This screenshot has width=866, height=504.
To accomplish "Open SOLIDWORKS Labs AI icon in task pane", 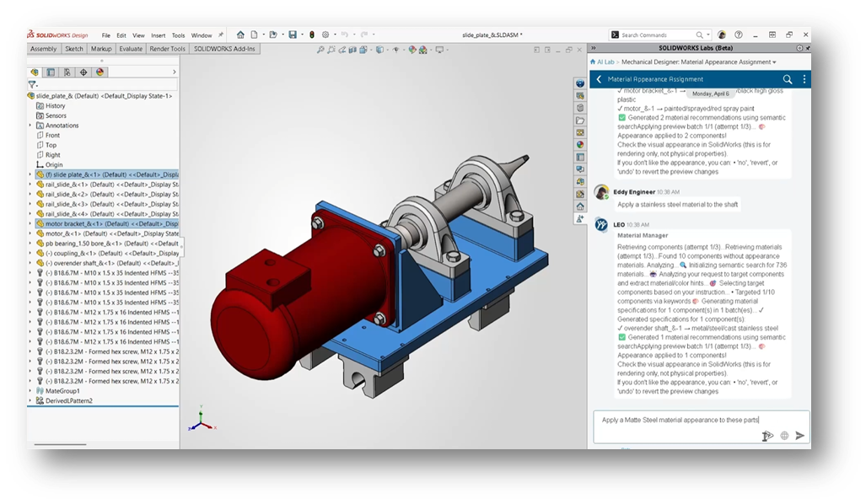I will click(580, 218).
